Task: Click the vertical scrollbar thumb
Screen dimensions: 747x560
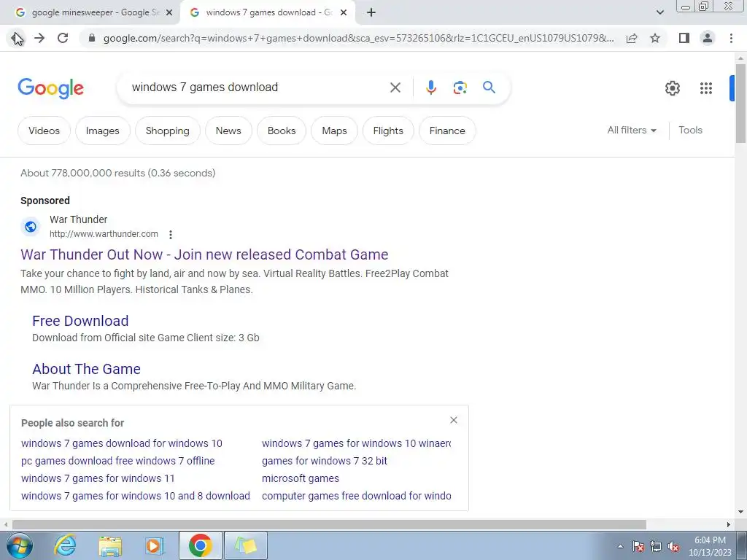Action: click(x=740, y=102)
